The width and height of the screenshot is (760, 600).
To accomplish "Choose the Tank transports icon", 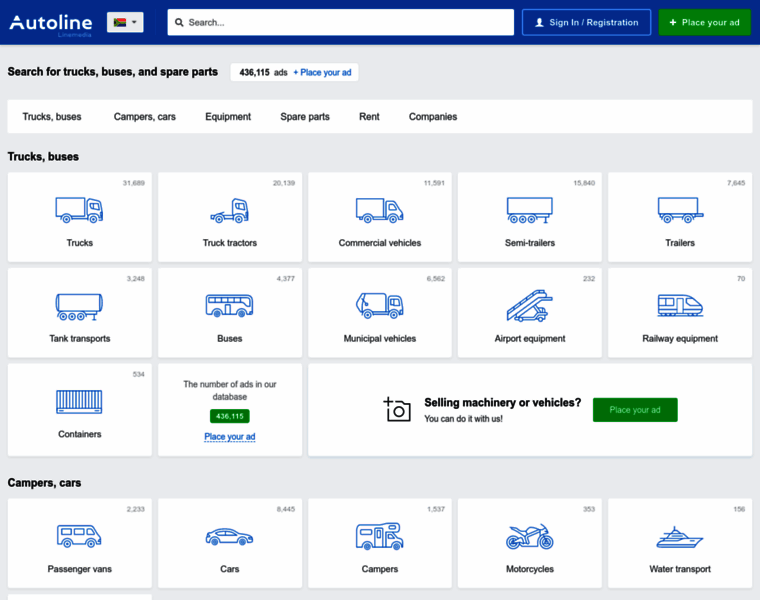I will point(79,305).
